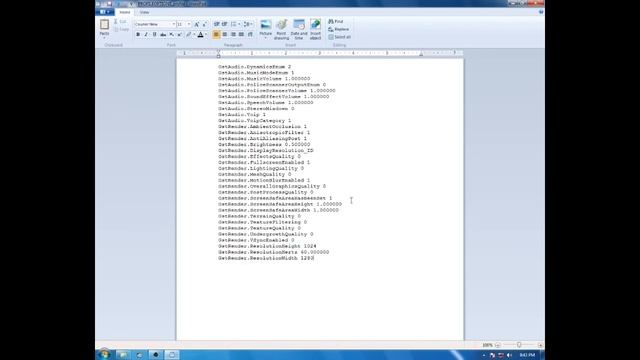This screenshot has height=360, width=640.
Task: Open the File Explorer taskbar icon
Action: coord(123,355)
